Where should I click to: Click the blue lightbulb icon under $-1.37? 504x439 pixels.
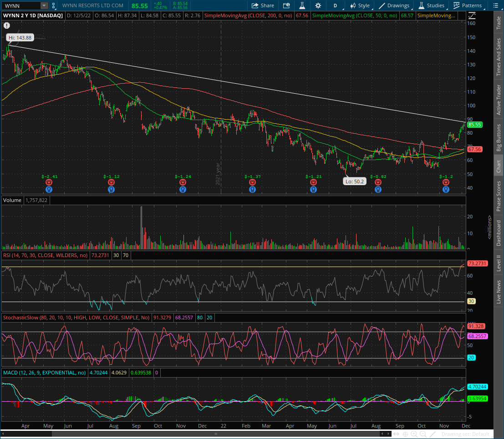click(x=252, y=189)
